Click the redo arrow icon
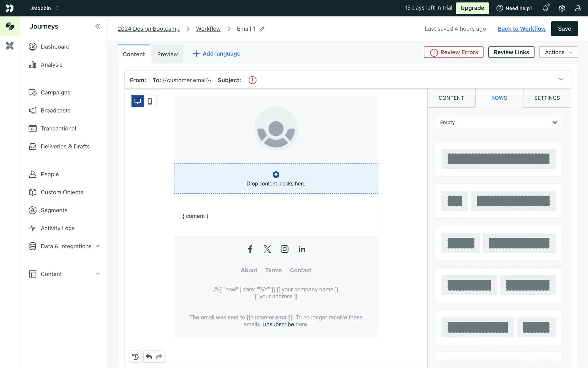Viewport: 588px width, 368px height. click(x=159, y=357)
